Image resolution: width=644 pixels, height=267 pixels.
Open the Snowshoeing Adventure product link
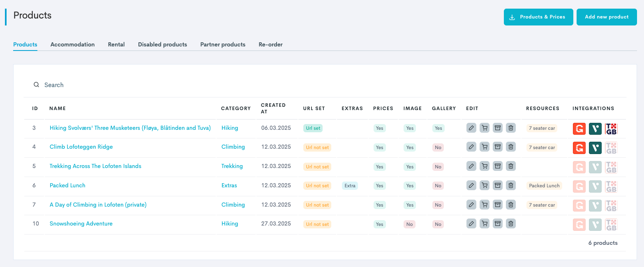pyautogui.click(x=81, y=224)
